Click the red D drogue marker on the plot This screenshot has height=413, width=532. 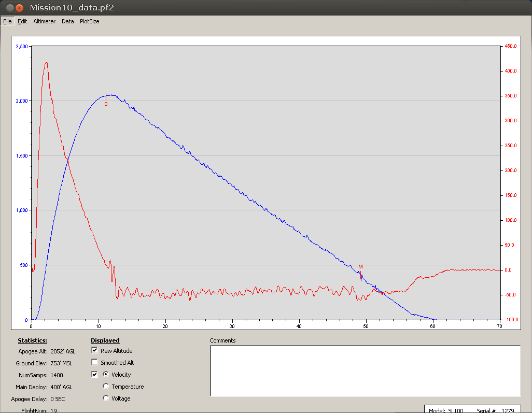pos(106,104)
